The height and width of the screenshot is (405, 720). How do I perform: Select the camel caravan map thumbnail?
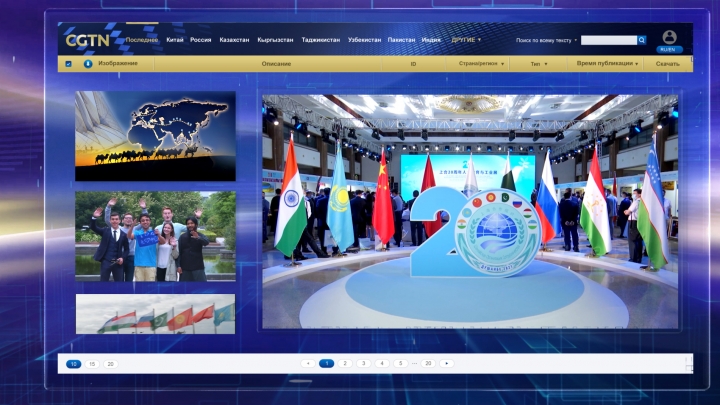click(155, 136)
